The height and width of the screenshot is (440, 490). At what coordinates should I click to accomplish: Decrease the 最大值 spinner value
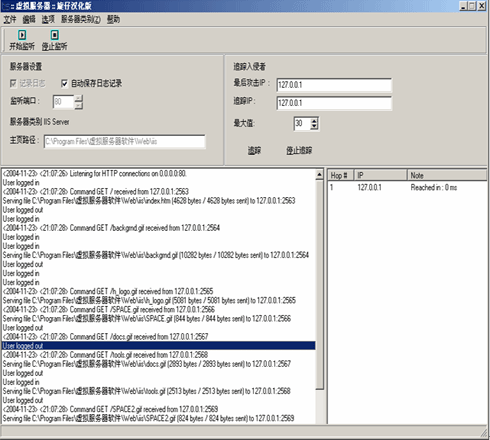pos(314,127)
